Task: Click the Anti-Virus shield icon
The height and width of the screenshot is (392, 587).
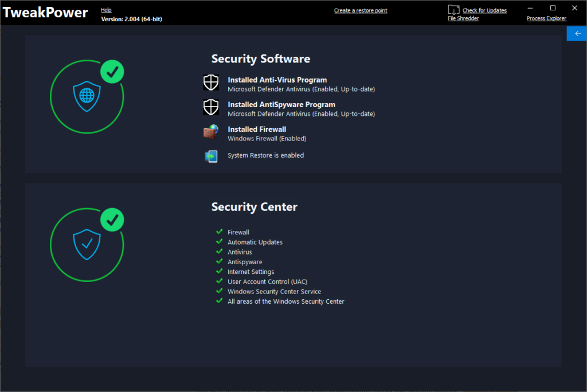Action: click(x=211, y=83)
